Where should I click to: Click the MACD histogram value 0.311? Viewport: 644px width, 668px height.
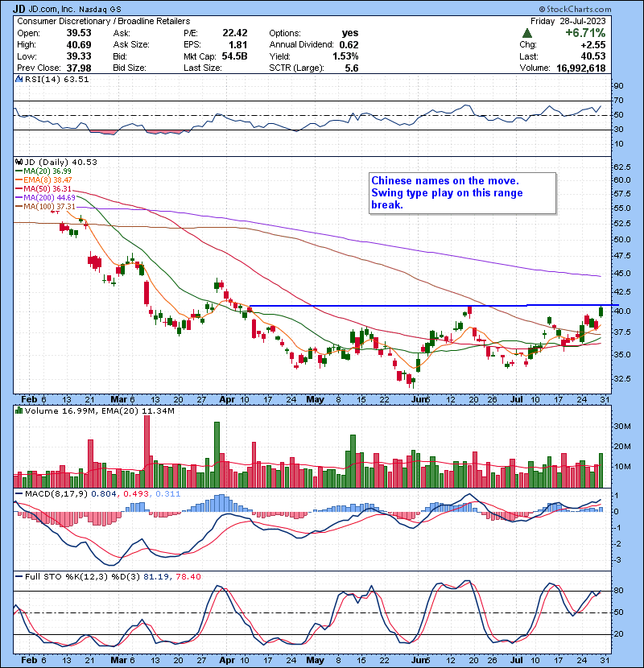pyautogui.click(x=168, y=493)
